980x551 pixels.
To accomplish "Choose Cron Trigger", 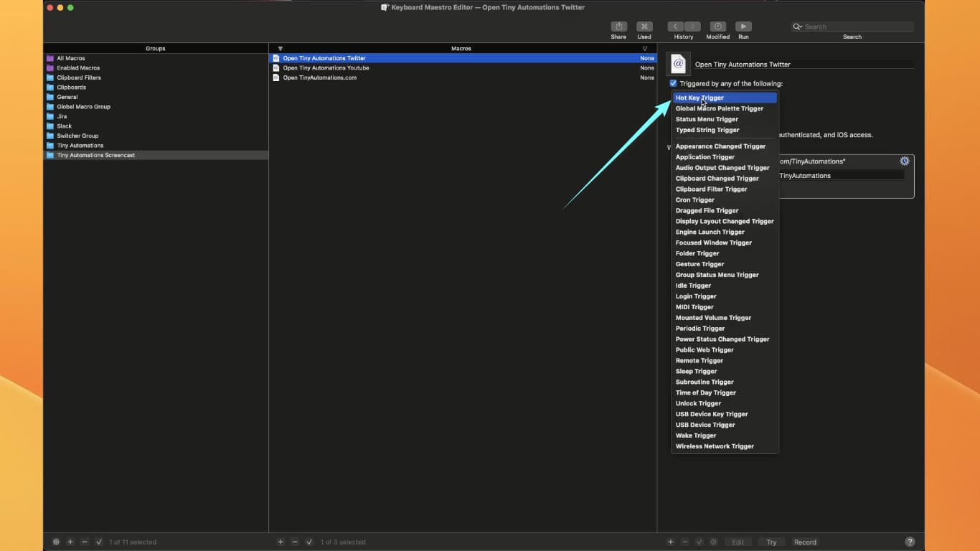I will point(725,200).
